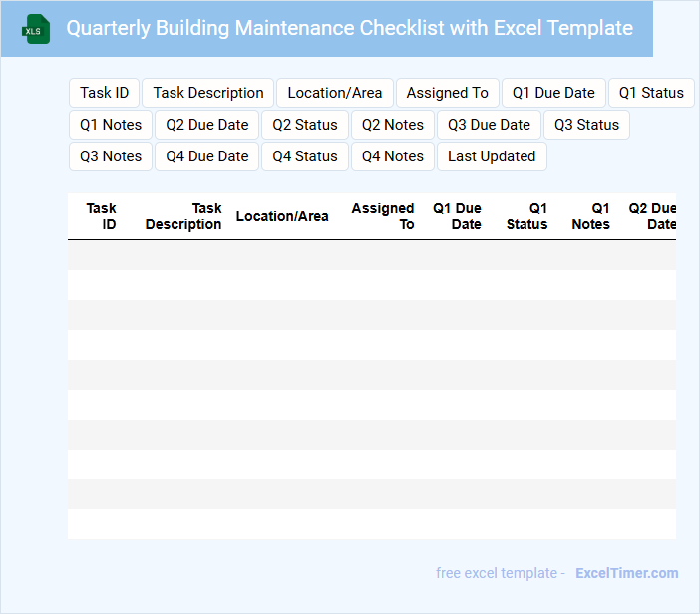Click the page title heading text
This screenshot has height=614, width=700.
coord(349,28)
